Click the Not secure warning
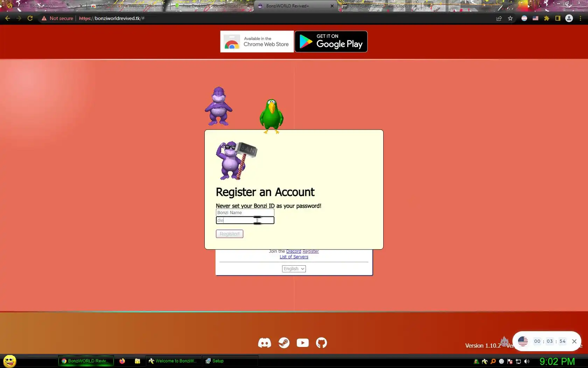 [57, 18]
